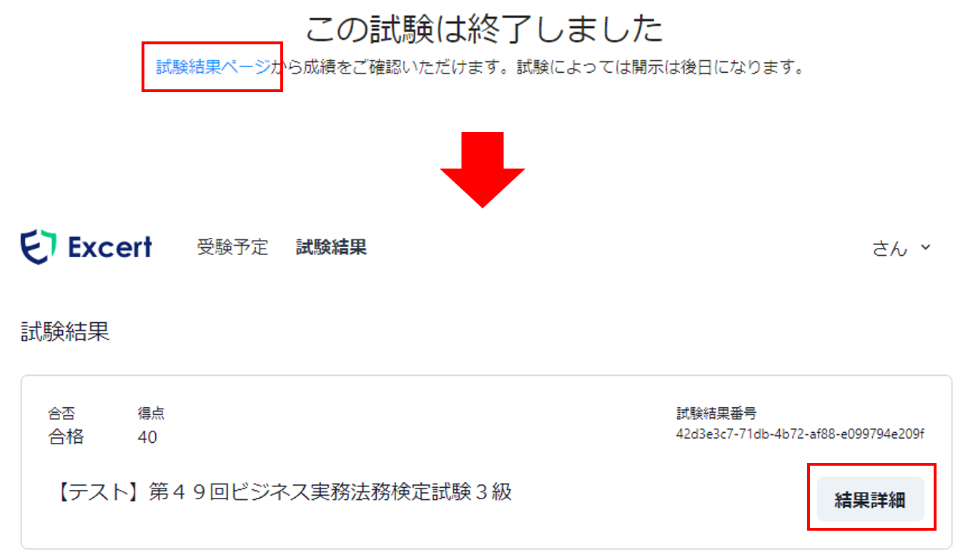The width and height of the screenshot is (973, 560).
Task: Open the 受験予定 menu item
Action: [232, 247]
